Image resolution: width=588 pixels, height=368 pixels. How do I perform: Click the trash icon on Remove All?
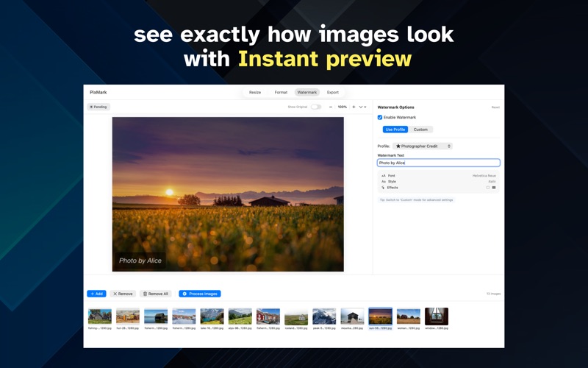click(145, 294)
